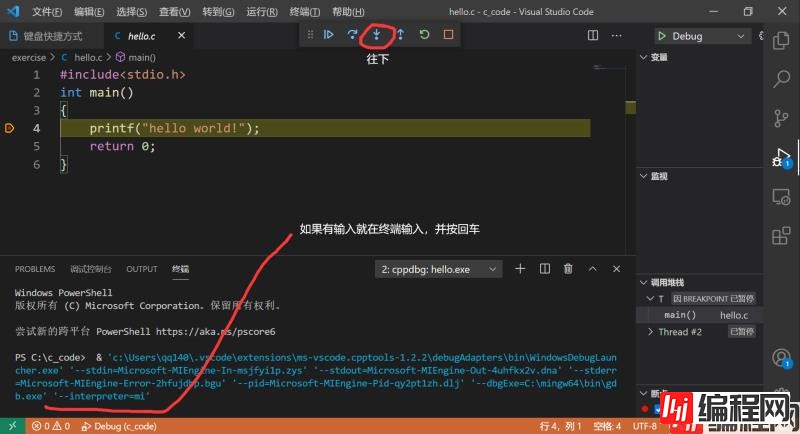
Task: Click Debug (c_code) in status bar
Action: pos(119,426)
